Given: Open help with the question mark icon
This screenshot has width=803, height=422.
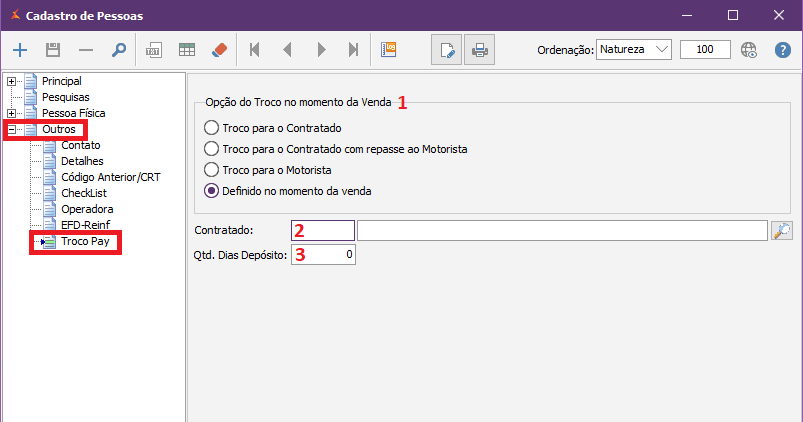Looking at the screenshot, I should click(x=783, y=49).
